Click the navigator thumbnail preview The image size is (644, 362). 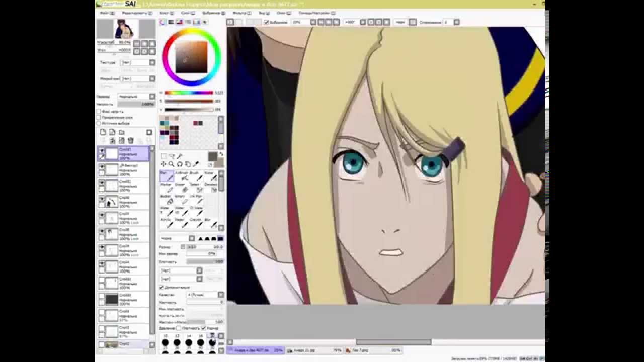click(126, 29)
